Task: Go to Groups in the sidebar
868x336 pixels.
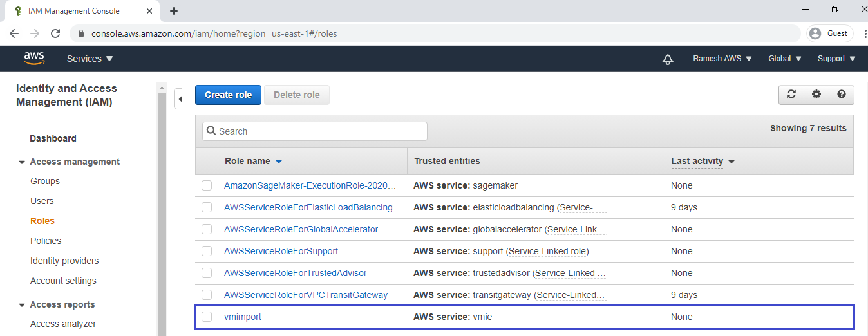Action: click(x=45, y=181)
